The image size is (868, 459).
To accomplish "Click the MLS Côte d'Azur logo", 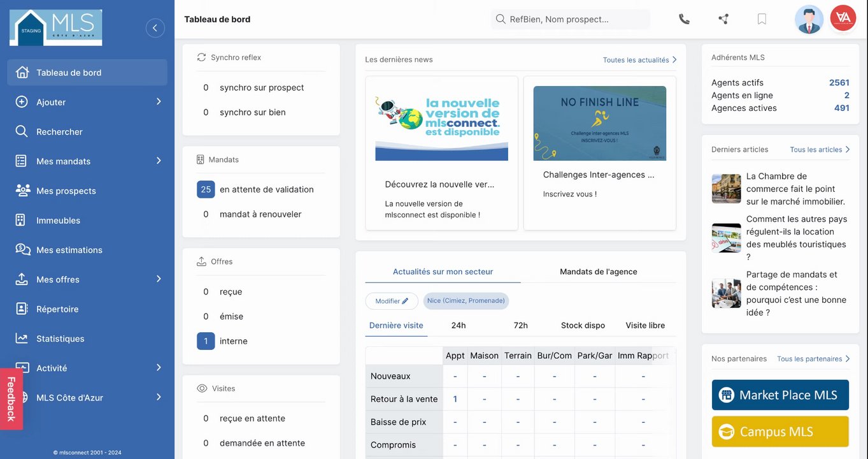I will point(56,27).
